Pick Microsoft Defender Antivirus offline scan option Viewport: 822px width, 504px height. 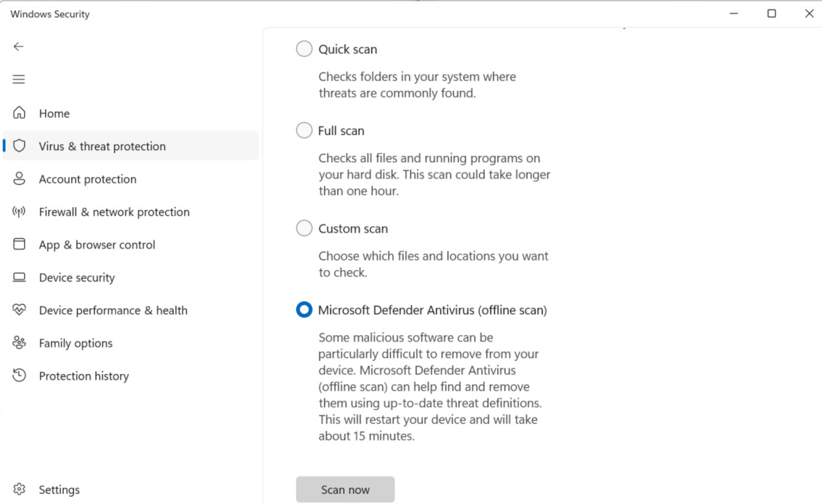(304, 309)
